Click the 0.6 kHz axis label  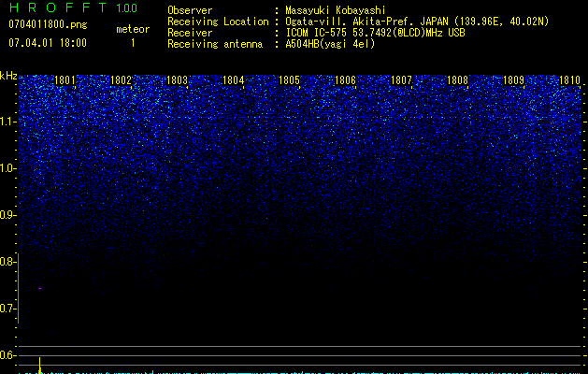coord(7,355)
